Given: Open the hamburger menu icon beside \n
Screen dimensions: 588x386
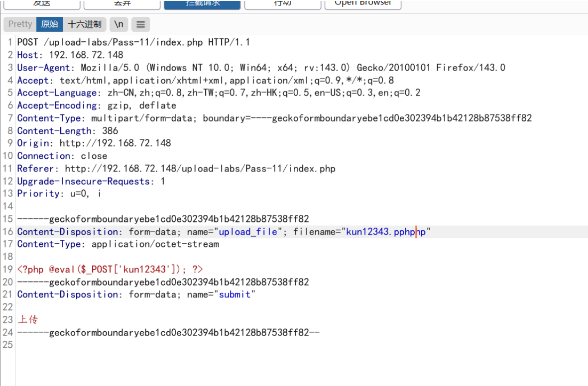Looking at the screenshot, I should (x=140, y=24).
